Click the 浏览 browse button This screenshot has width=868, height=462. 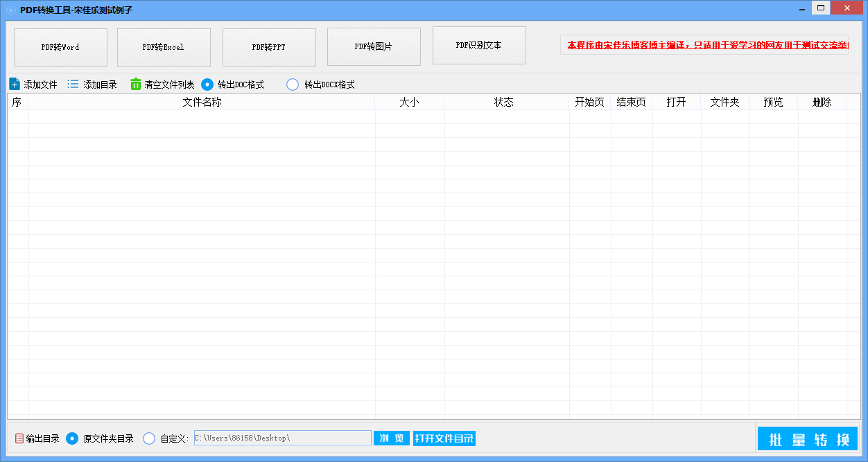click(392, 438)
